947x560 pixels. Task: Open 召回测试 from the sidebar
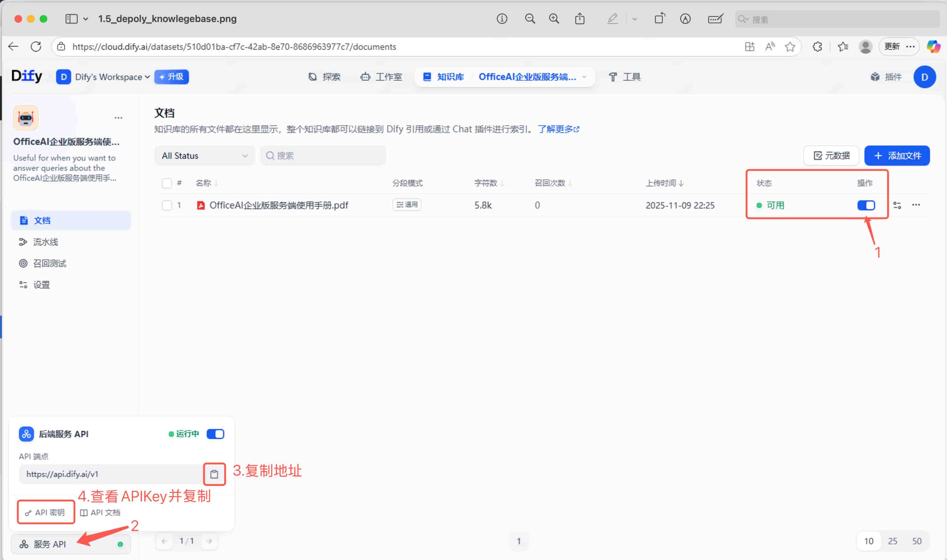[49, 263]
